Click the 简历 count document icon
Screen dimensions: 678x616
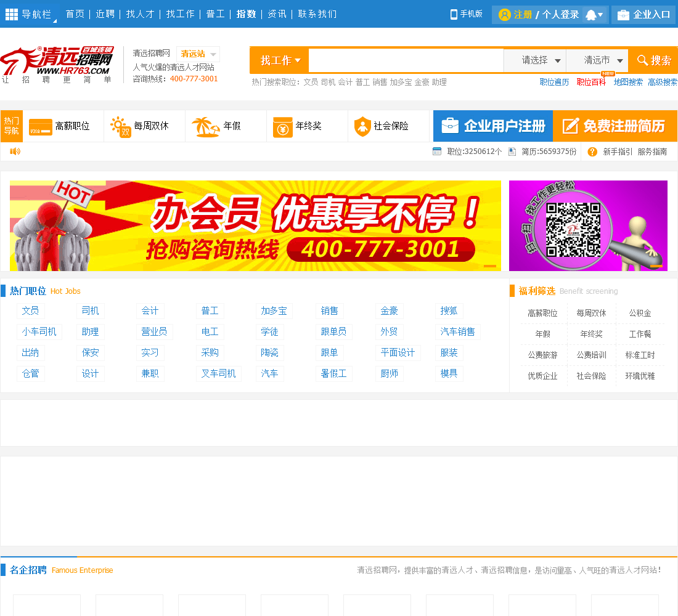512,152
